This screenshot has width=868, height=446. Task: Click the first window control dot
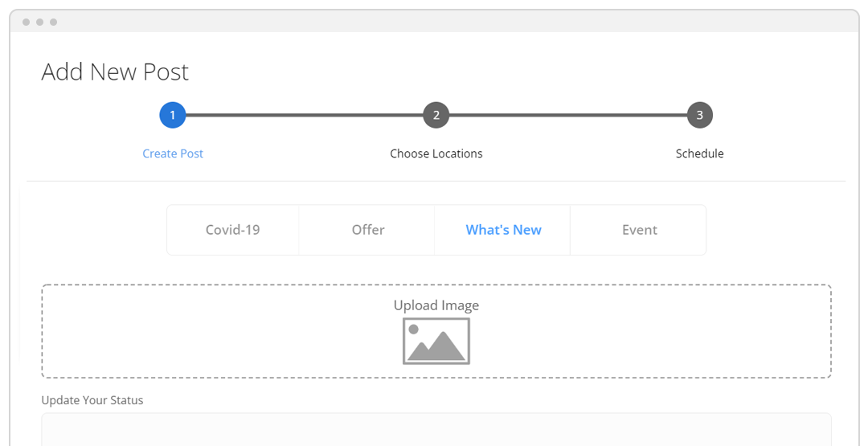tap(27, 22)
